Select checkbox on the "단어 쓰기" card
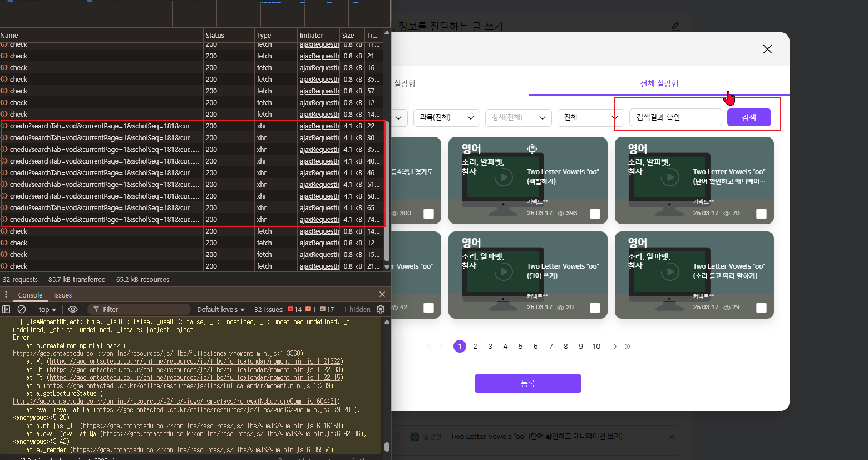 [595, 308]
